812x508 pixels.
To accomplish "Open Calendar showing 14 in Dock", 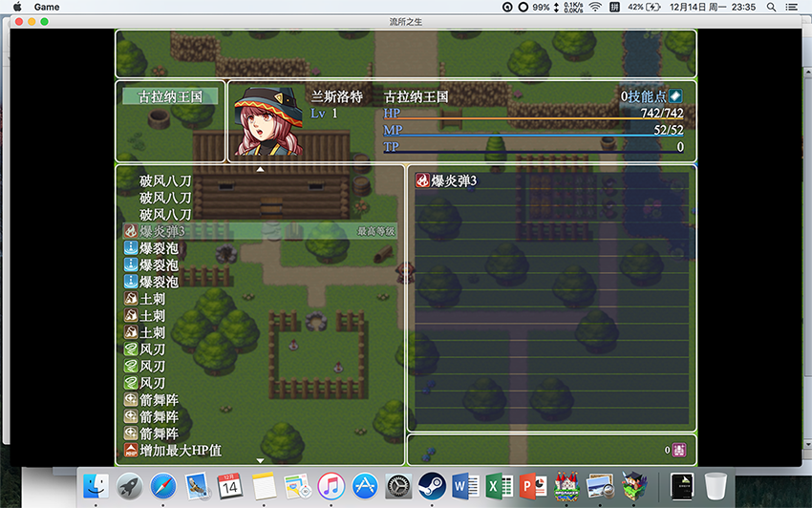I will pos(229,486).
